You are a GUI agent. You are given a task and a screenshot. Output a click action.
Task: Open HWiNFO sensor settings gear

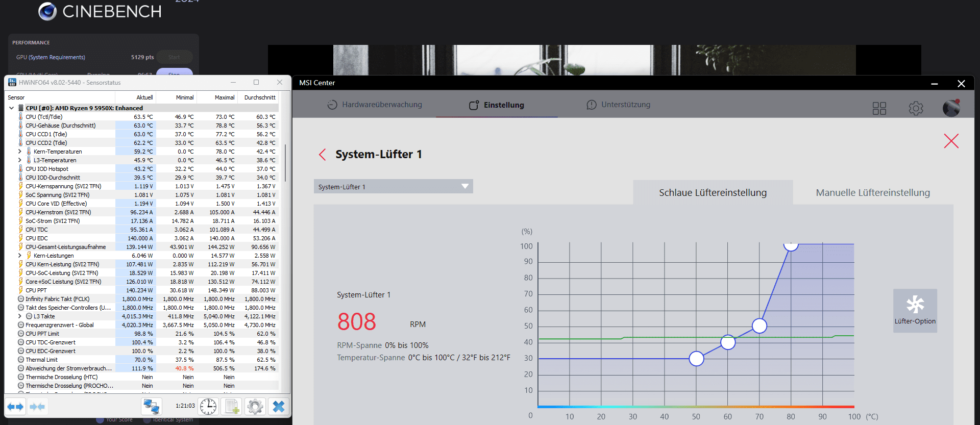255,407
